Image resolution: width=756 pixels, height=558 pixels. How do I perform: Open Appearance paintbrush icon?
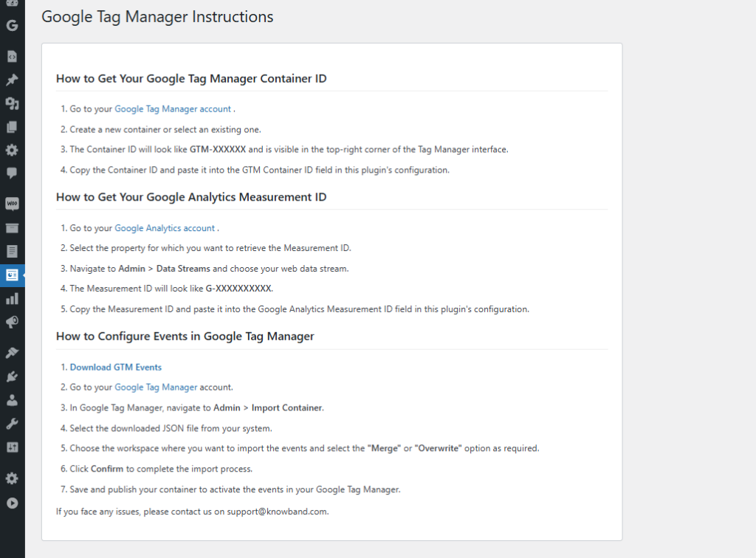pyautogui.click(x=12, y=353)
